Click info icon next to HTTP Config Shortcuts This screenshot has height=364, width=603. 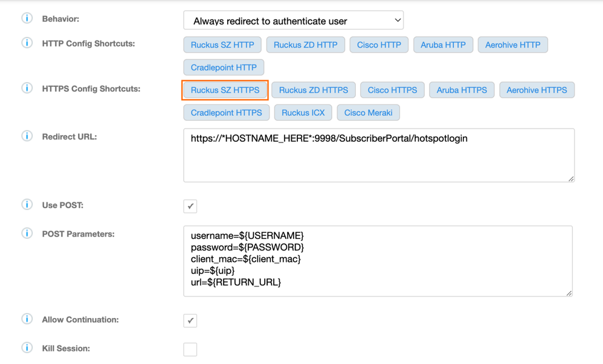point(27,43)
